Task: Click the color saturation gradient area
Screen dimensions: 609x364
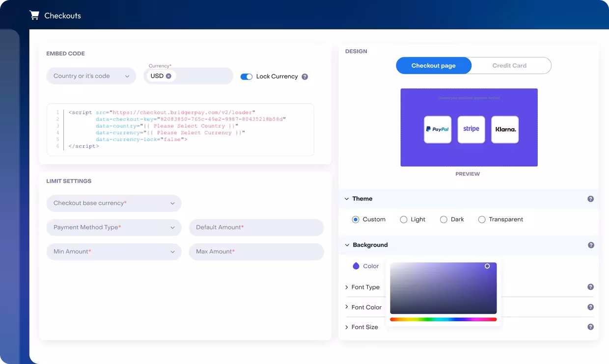Action: coord(443,288)
